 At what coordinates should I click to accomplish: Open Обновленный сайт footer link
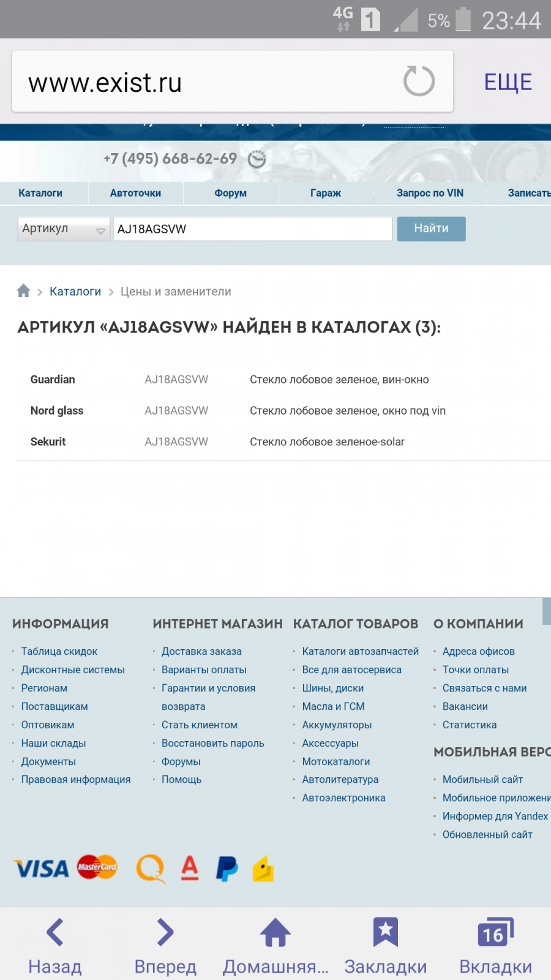[x=487, y=834]
